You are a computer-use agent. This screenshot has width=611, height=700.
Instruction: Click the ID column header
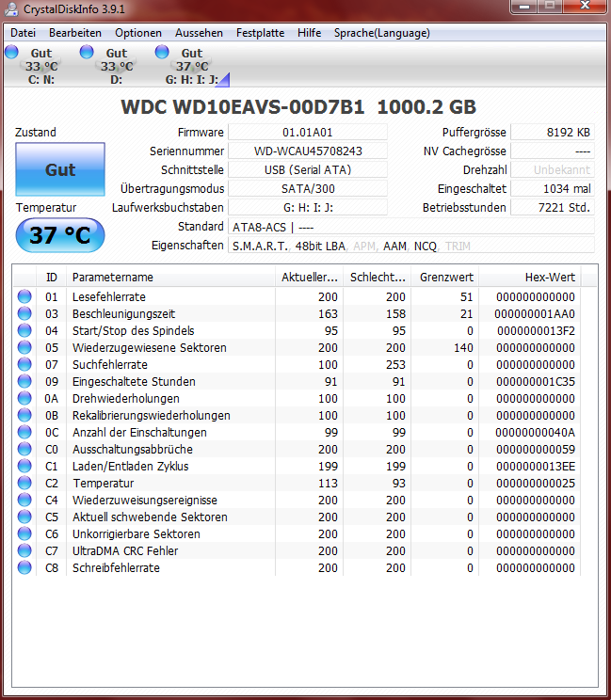pyautogui.click(x=52, y=278)
